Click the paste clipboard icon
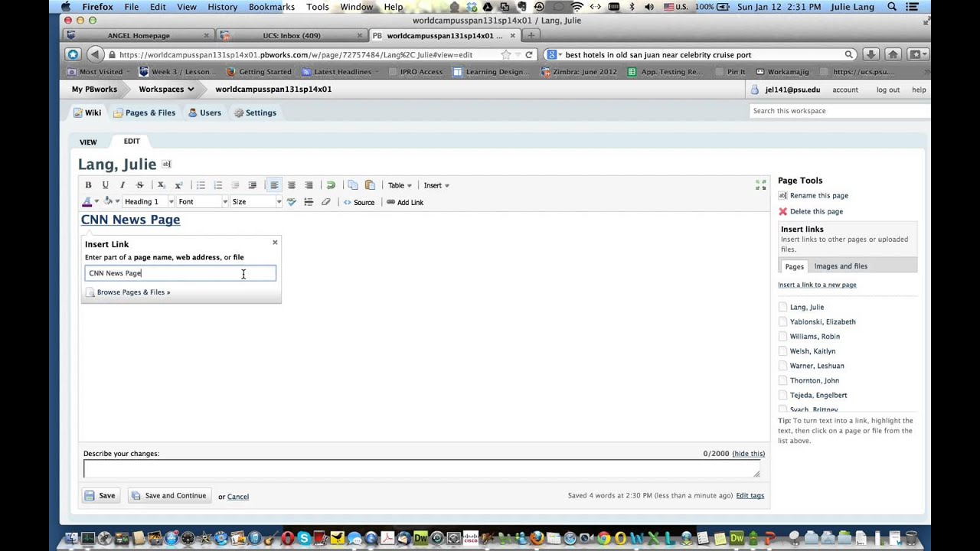Viewport: 980px width, 551px height. click(x=370, y=185)
